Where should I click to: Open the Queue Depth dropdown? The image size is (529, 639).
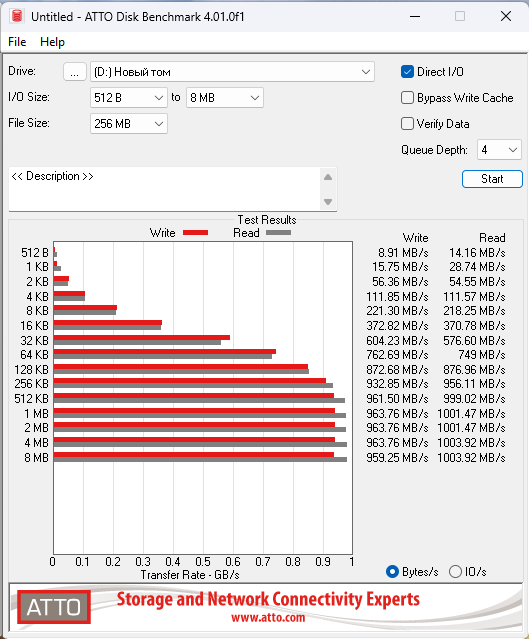[499, 150]
